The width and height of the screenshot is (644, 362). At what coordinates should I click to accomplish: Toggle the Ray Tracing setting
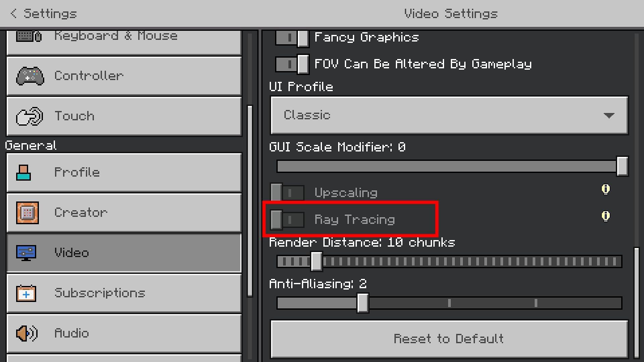[287, 219]
